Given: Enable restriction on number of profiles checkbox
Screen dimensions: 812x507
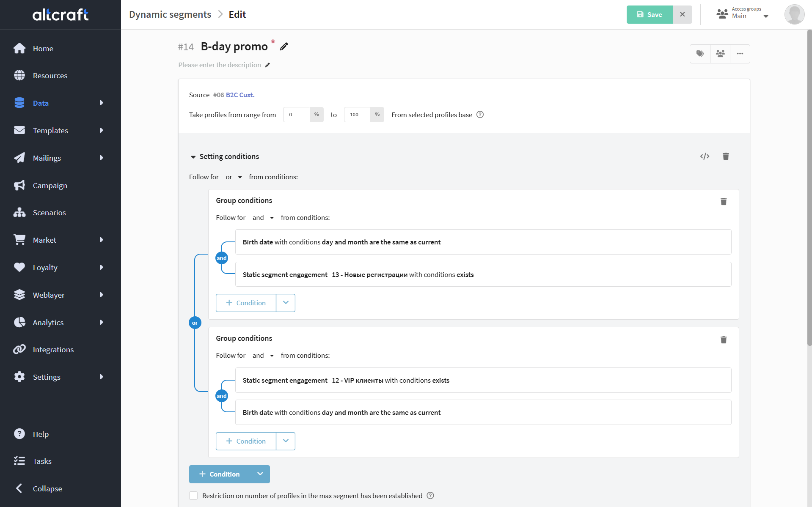Looking at the screenshot, I should coord(193,496).
